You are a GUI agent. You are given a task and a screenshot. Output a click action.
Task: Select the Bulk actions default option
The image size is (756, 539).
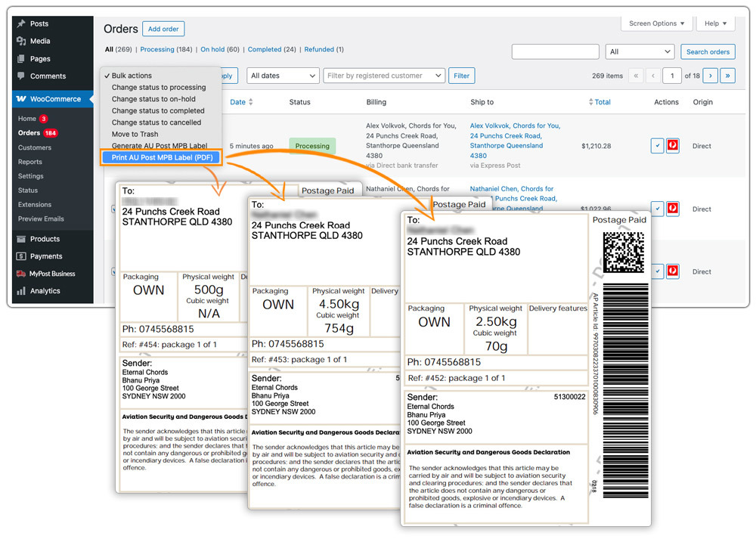[x=131, y=76]
